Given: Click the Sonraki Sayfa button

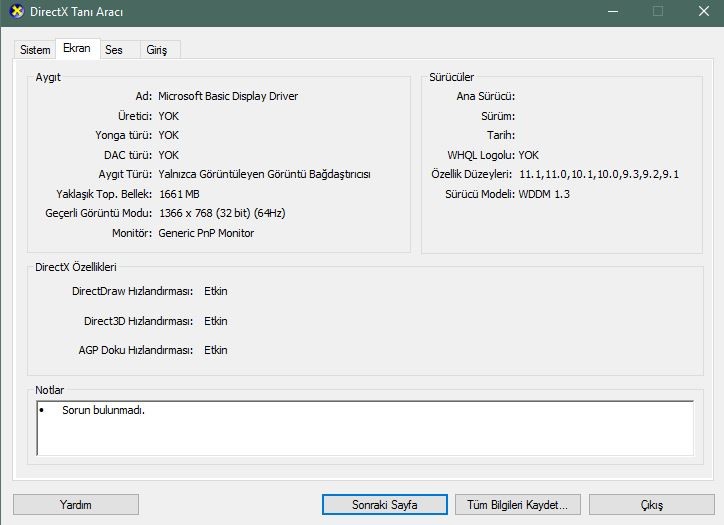Looking at the screenshot, I should (384, 505).
